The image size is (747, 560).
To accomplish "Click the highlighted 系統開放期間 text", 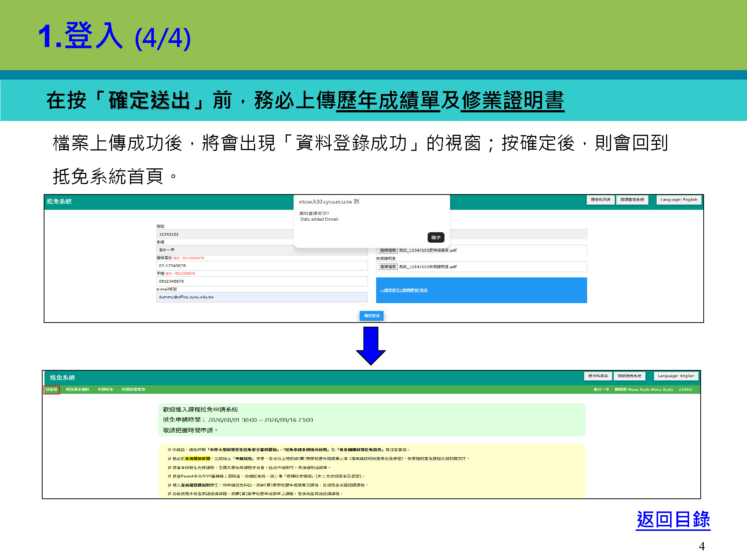I will [198, 459].
